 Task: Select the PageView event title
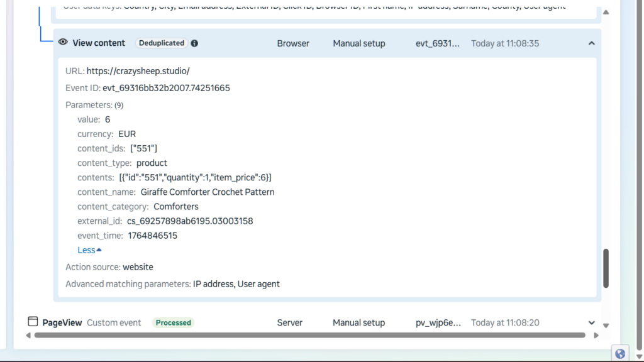62,322
